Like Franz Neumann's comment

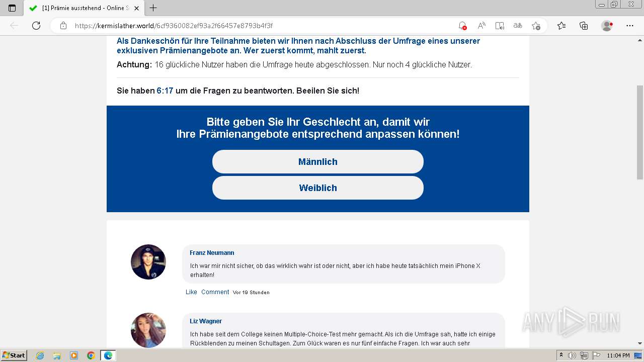191,292
